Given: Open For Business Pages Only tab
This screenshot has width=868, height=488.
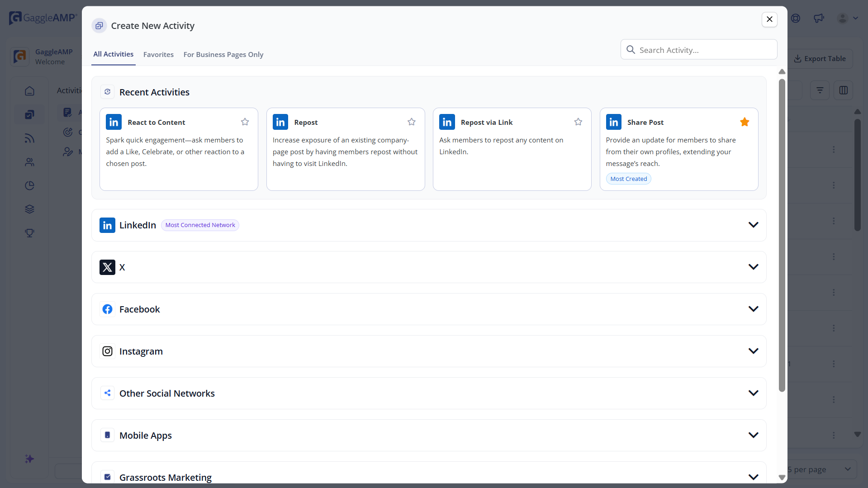Looking at the screenshot, I should 223,55.
